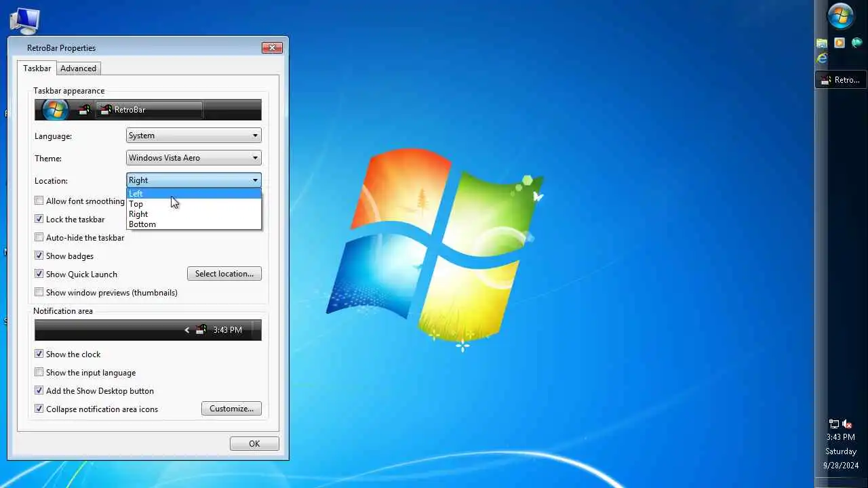Switch to the Taskbar tab

(37, 68)
